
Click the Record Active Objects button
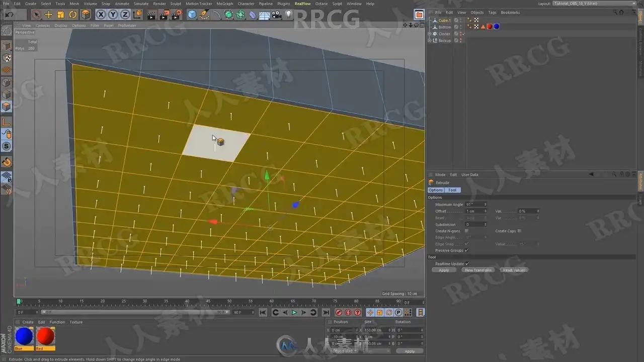[339, 312]
